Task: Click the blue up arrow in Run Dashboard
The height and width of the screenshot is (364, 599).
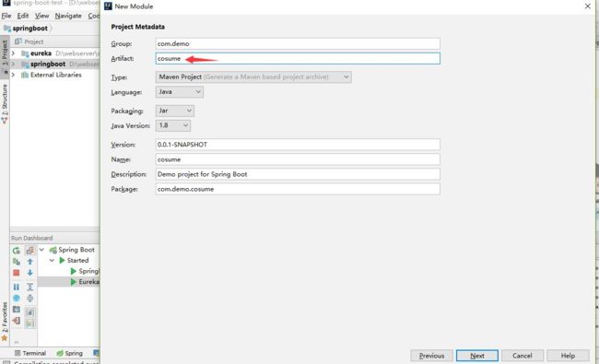Action: [x=29, y=262]
